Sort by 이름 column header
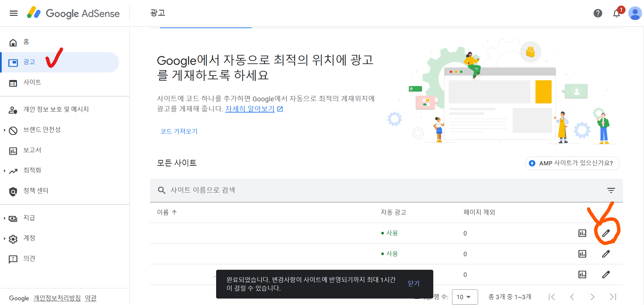Viewport: 644px width, 305px height. click(x=167, y=212)
